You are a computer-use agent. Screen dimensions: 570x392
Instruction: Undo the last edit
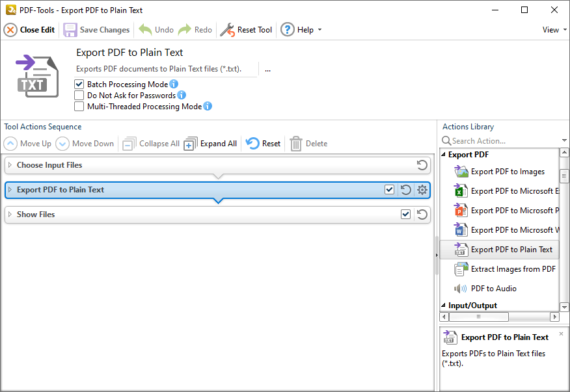point(156,30)
